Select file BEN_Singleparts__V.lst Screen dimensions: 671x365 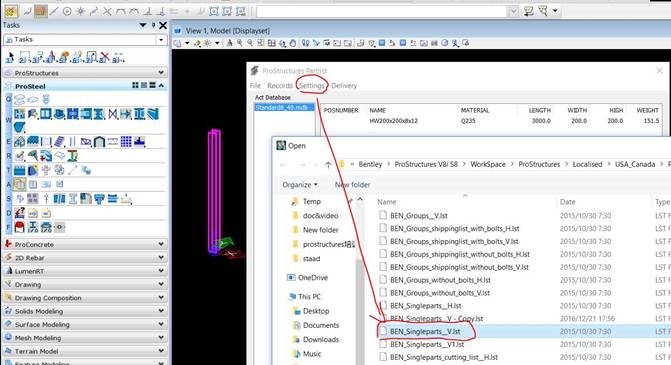425,331
